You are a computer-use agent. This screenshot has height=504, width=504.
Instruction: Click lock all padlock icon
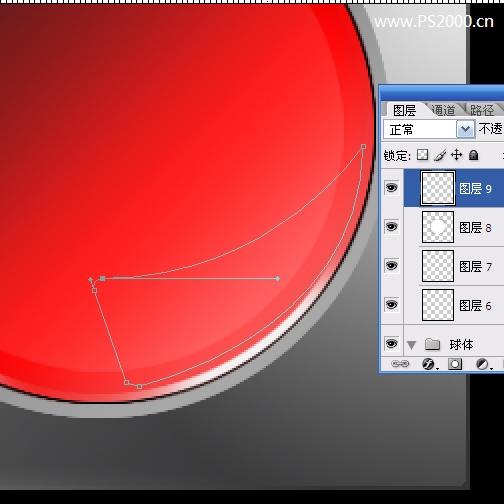pyautogui.click(x=473, y=155)
